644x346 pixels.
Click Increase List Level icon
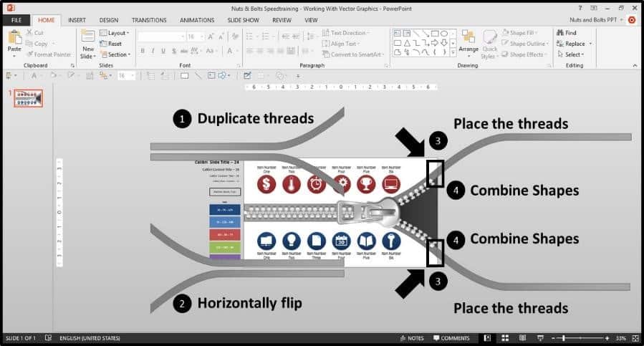point(296,37)
